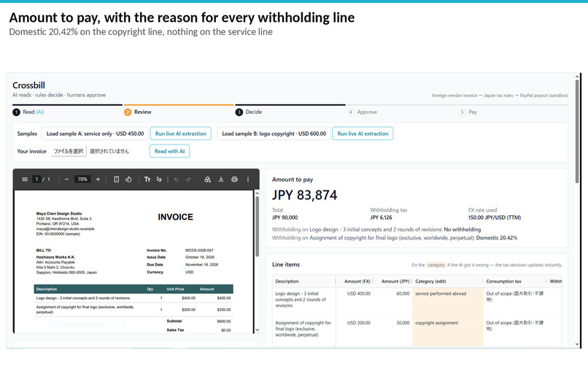Load sample B: logo copyright USD 600.00

tap(274, 134)
